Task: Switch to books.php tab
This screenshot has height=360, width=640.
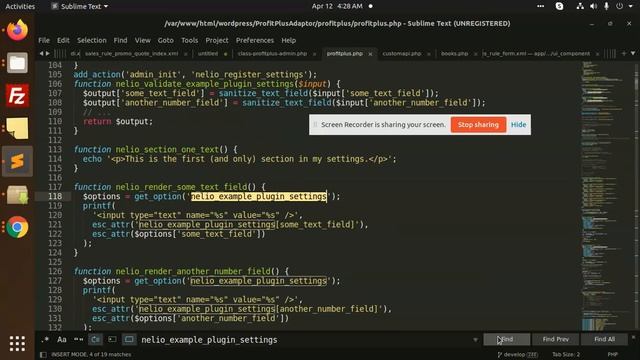Action: pos(454,53)
